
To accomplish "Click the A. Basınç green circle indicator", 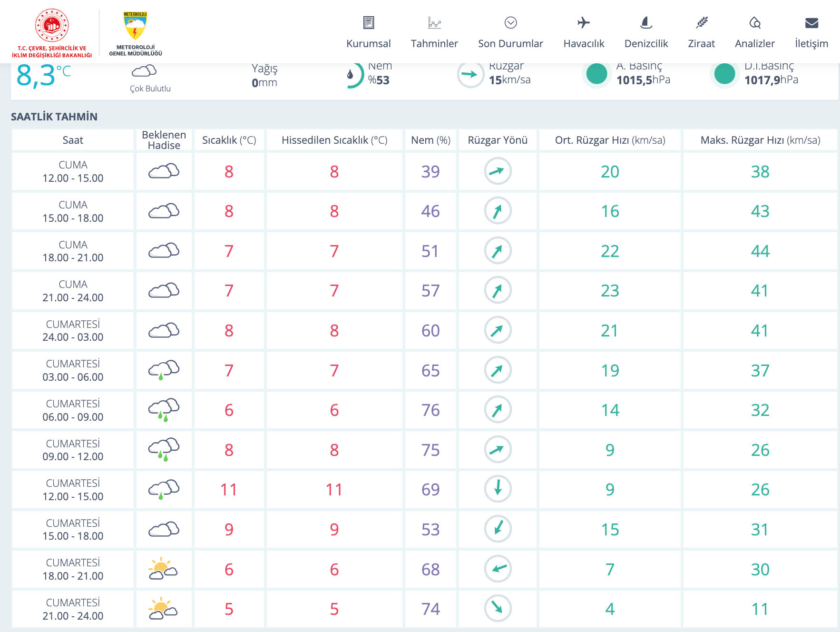I will [596, 74].
